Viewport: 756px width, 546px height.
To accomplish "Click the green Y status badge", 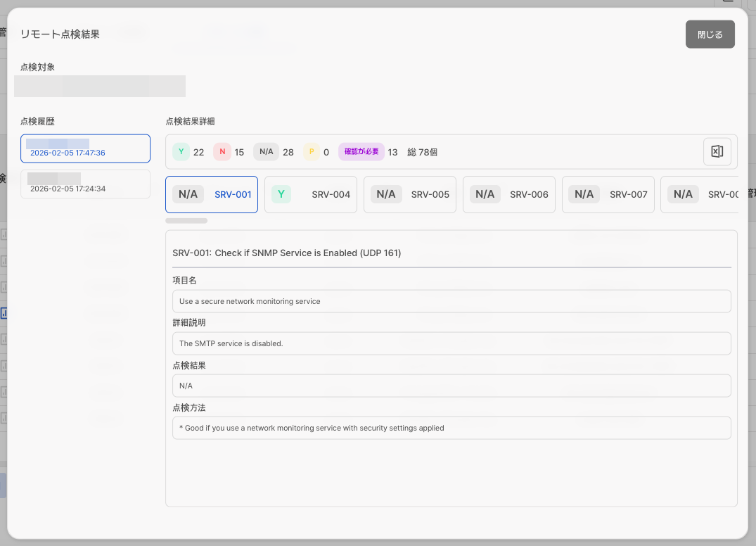I will tap(181, 152).
